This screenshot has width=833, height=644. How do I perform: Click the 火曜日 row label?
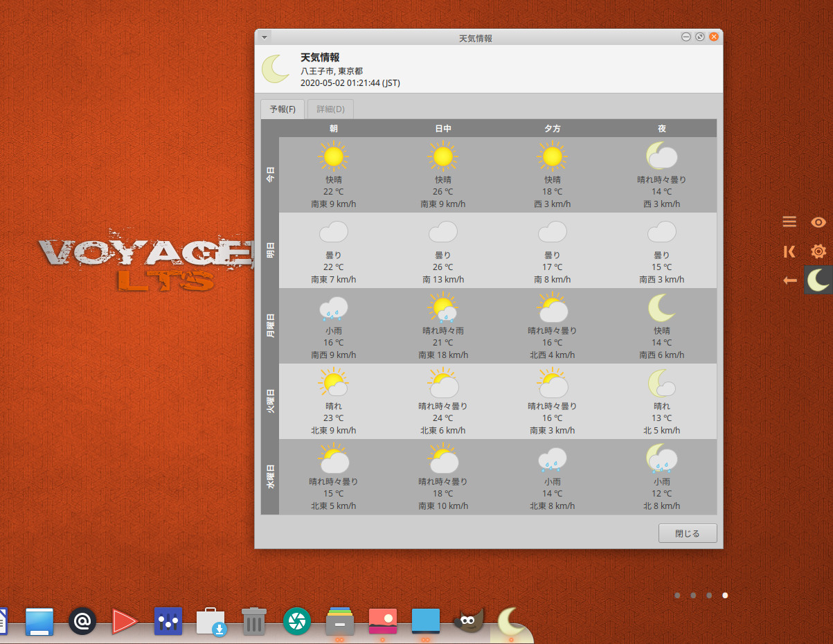[x=270, y=401]
